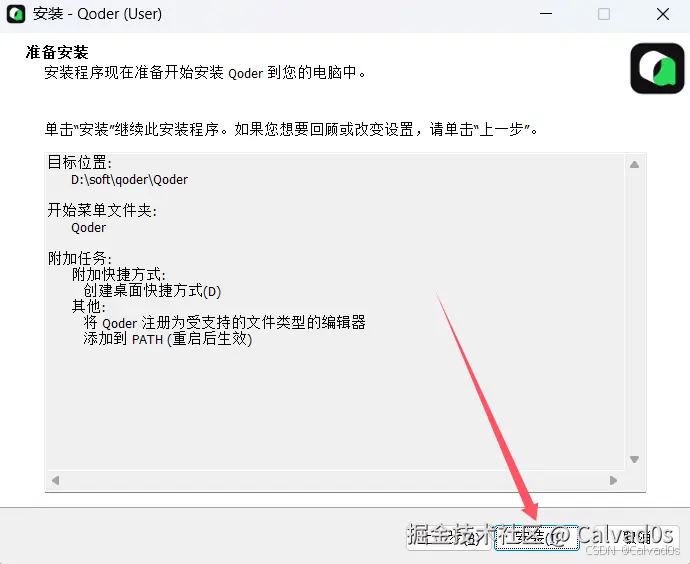
Task: Close the Qoder setup window
Action: [663, 14]
